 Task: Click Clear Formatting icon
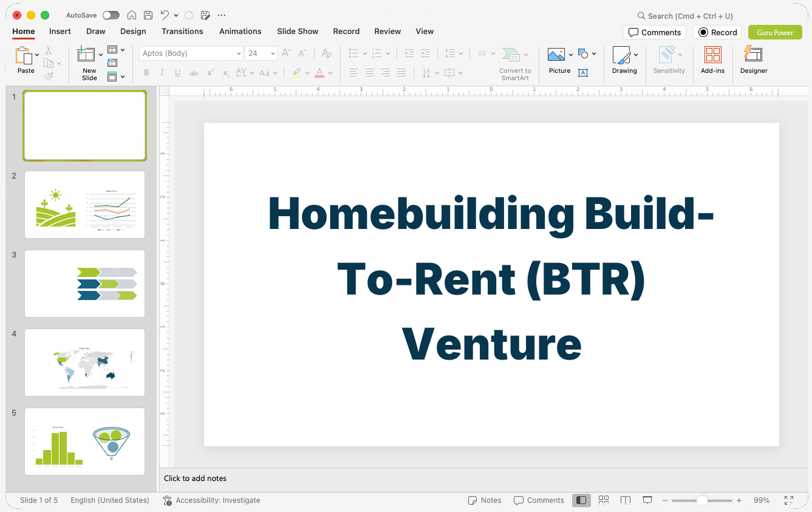click(x=326, y=53)
